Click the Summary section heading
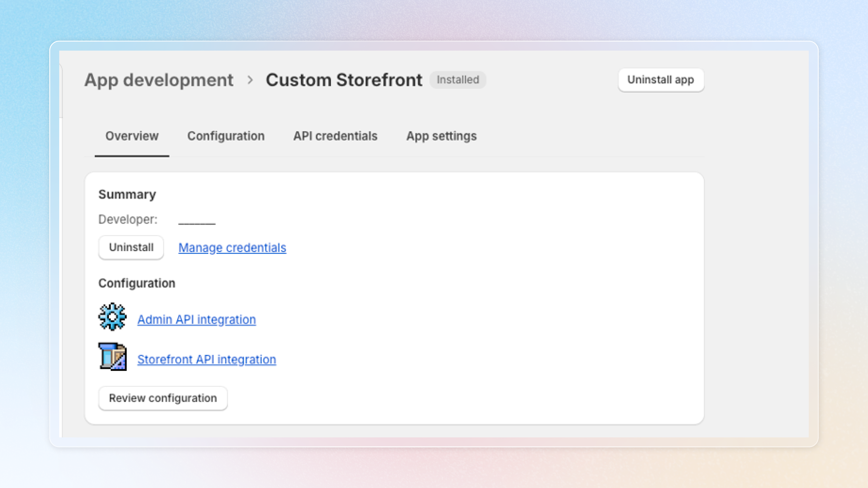 click(x=127, y=194)
